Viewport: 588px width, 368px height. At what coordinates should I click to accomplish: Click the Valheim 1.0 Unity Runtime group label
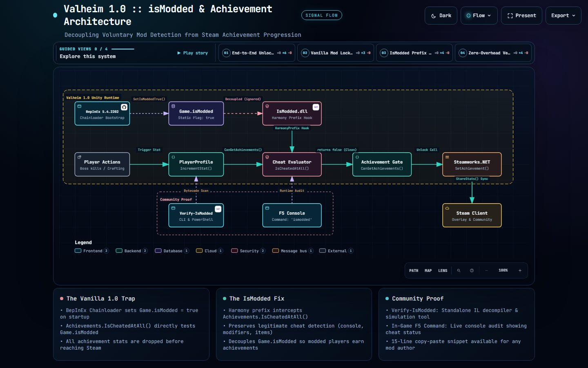(93, 98)
